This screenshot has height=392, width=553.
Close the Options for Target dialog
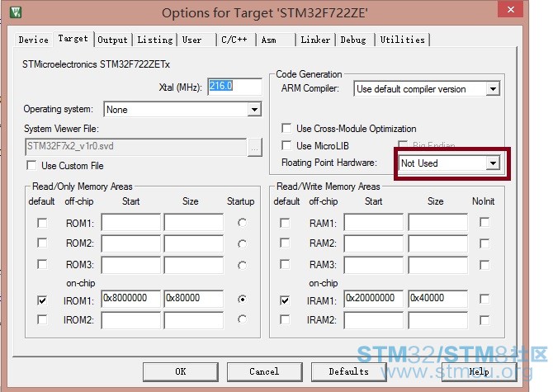[510, 10]
